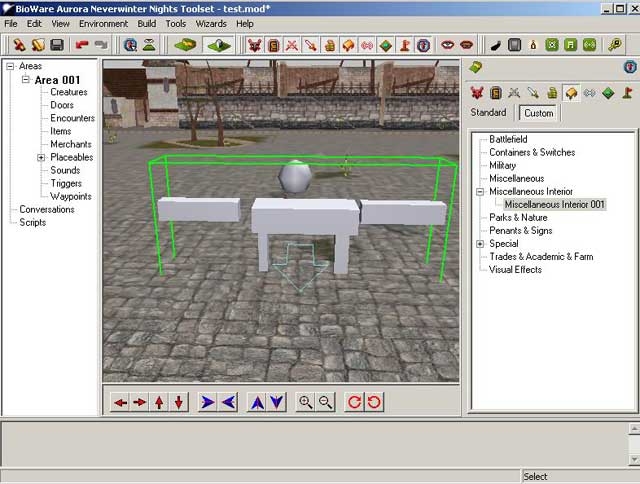Open the Build menu

[147, 23]
